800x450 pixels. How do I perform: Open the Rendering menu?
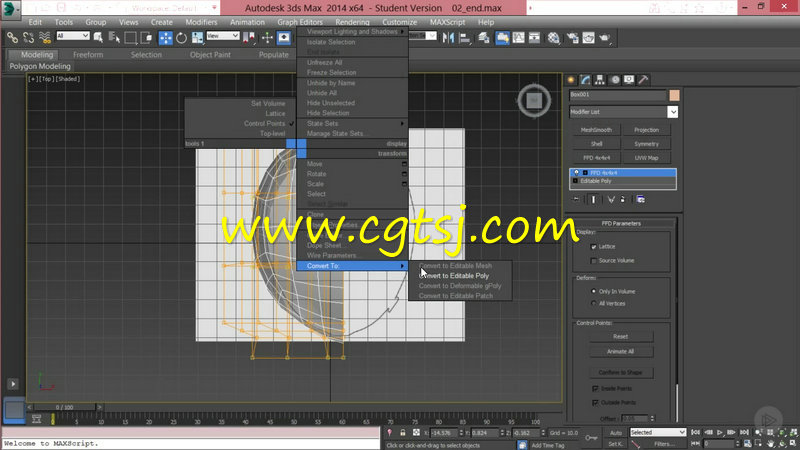pyautogui.click(x=352, y=22)
